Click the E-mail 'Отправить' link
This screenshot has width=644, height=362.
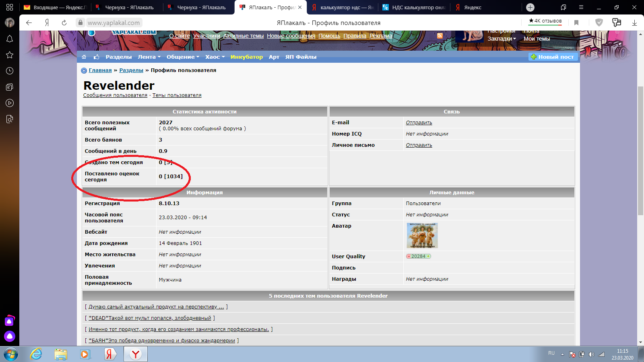pyautogui.click(x=419, y=123)
